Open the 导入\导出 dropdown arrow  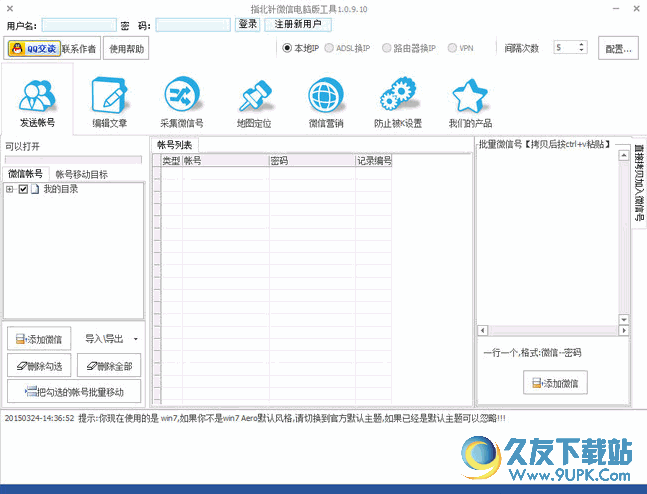136,339
